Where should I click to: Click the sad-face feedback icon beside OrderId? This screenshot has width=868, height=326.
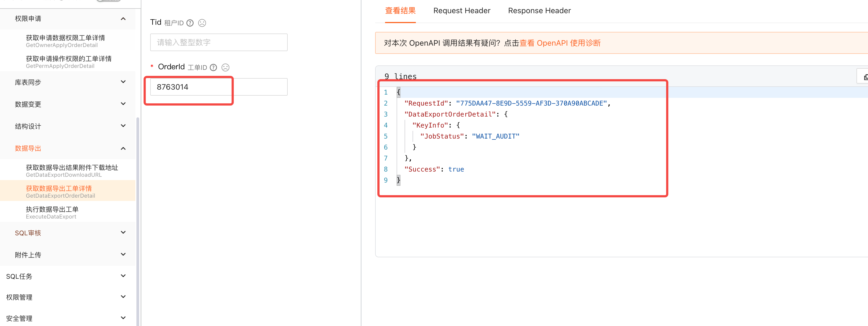tap(226, 67)
